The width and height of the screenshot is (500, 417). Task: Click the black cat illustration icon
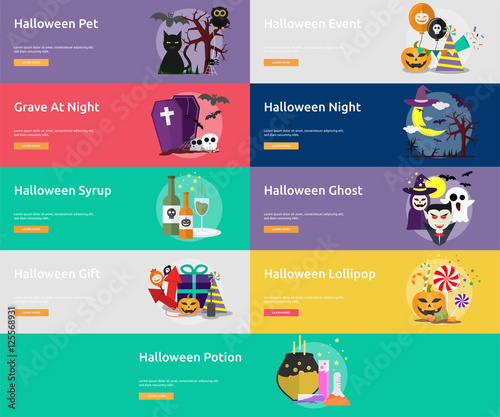(173, 52)
